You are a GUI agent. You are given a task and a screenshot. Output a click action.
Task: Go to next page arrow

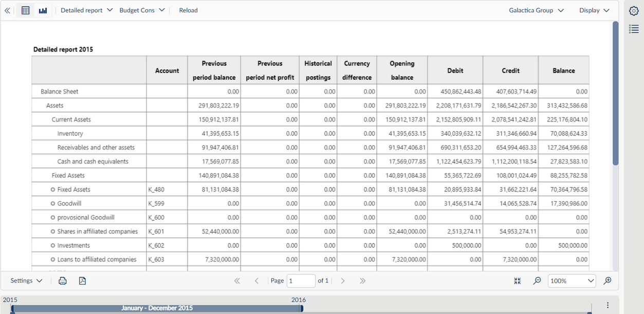[x=343, y=281]
